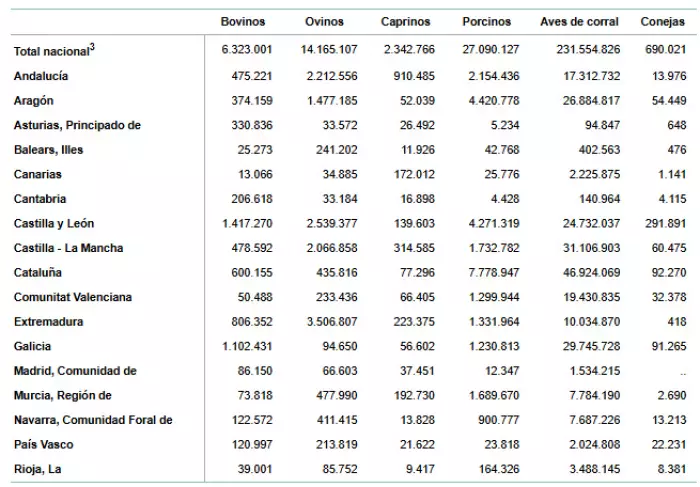700x487 pixels.
Task: Click the Galicia row label
Action: coord(34,346)
